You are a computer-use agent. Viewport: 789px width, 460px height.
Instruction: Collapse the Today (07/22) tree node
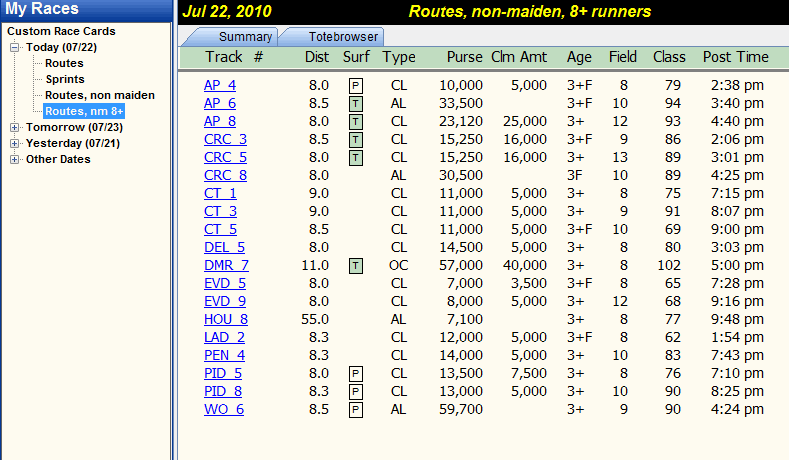15,47
